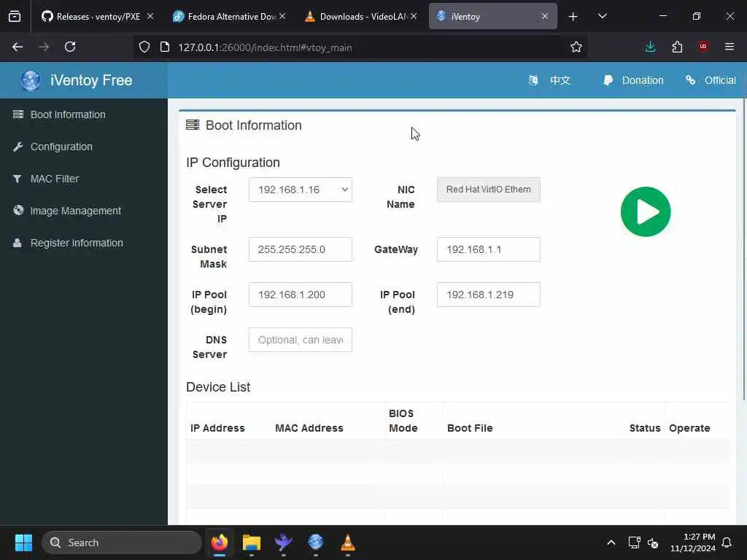Open File Explorer from the taskbar
Screen dimensions: 747x560
pos(252,542)
